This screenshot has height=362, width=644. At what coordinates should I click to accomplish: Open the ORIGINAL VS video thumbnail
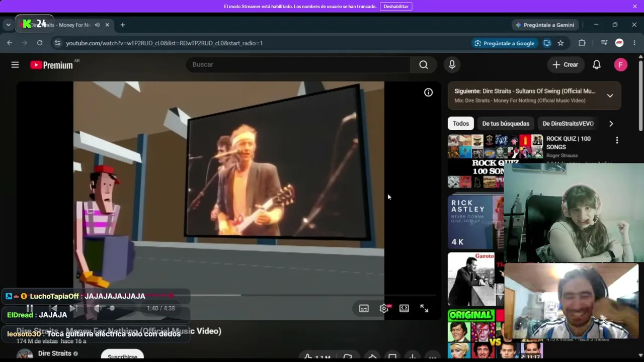(x=475, y=333)
